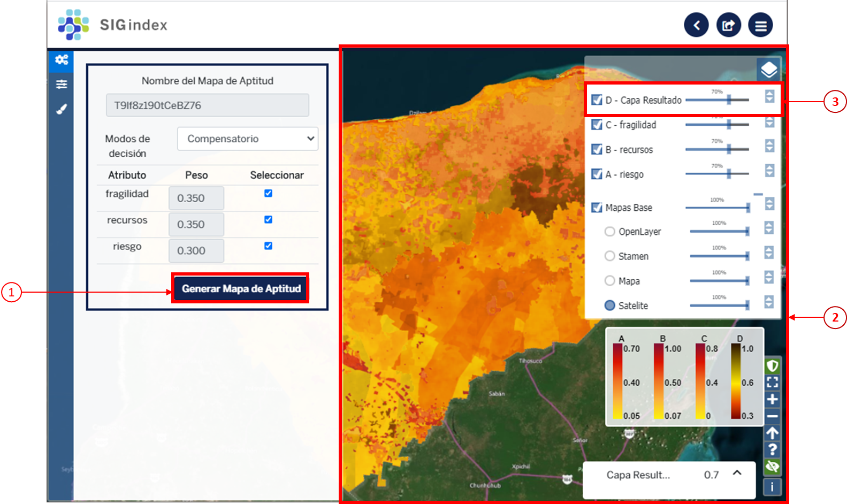The height and width of the screenshot is (504, 847).
Task: Click reorder arrows for D - Capa Resultado
Action: [x=769, y=96]
